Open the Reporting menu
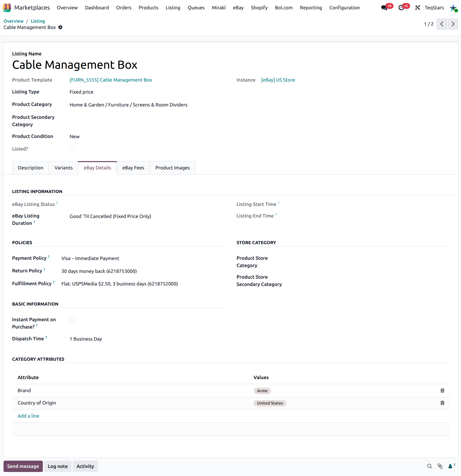This screenshot has height=476, width=461. pos(311,8)
